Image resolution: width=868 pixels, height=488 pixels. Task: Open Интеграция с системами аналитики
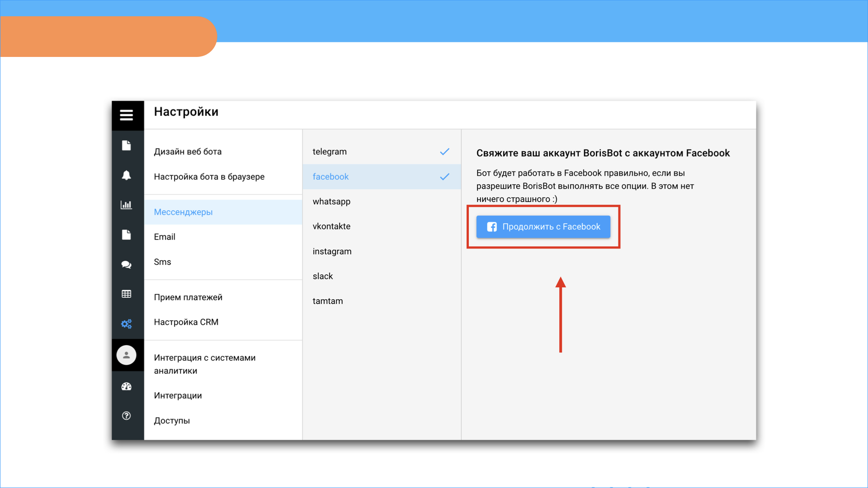[x=223, y=364]
